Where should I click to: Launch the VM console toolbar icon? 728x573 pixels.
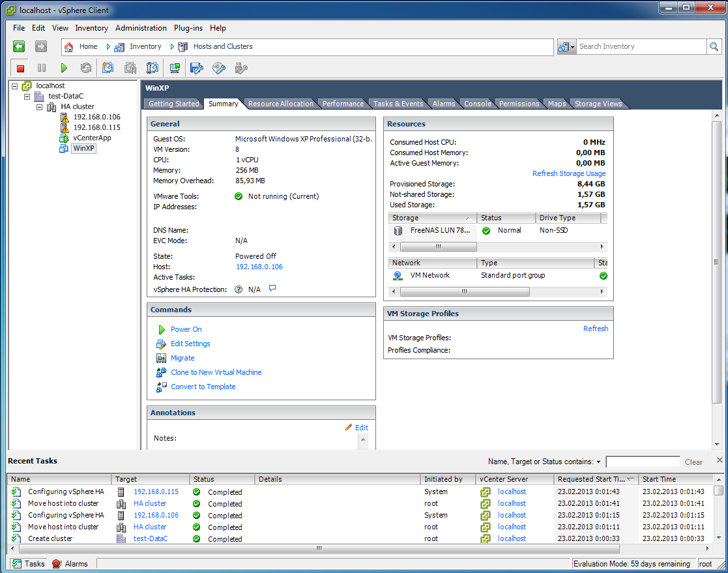tap(175, 68)
